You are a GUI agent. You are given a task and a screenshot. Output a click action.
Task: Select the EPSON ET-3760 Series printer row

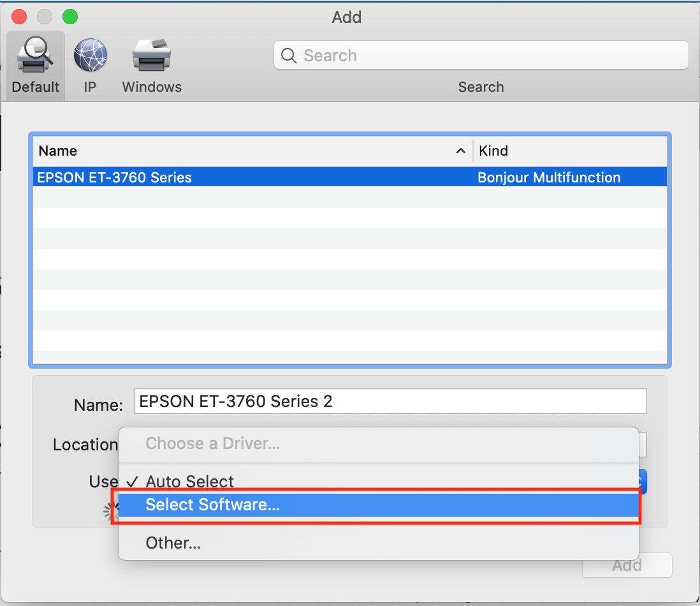349,177
